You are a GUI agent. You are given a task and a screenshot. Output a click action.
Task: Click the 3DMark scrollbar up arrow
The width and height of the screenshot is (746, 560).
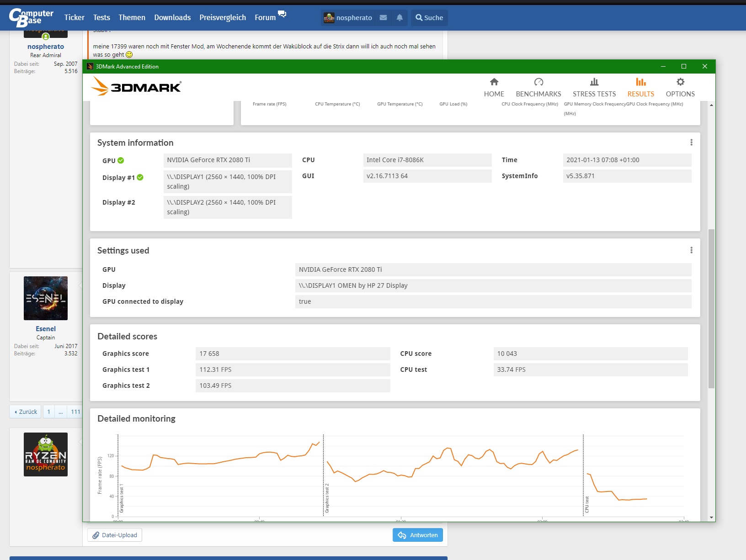coord(711,105)
